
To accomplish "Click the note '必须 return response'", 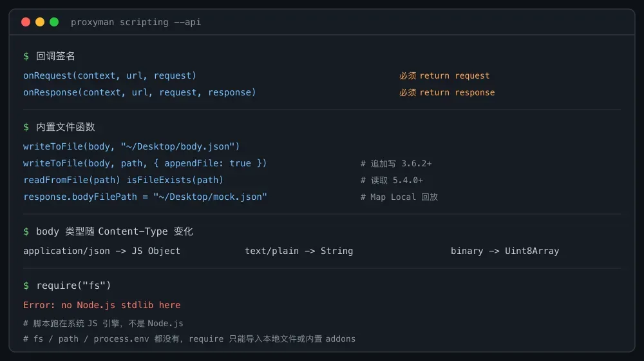I will [447, 93].
